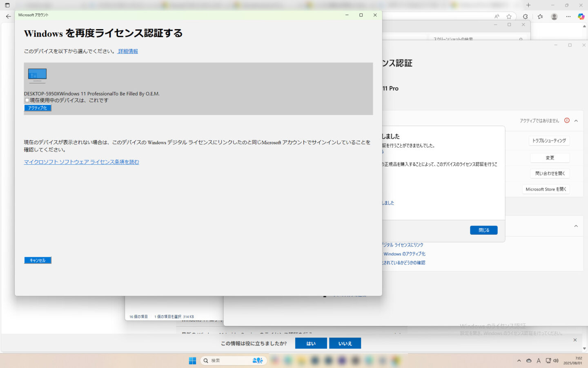This screenshot has width=588, height=368.
Task: Click the browser scrollbar up arrow
Action: pos(584,26)
